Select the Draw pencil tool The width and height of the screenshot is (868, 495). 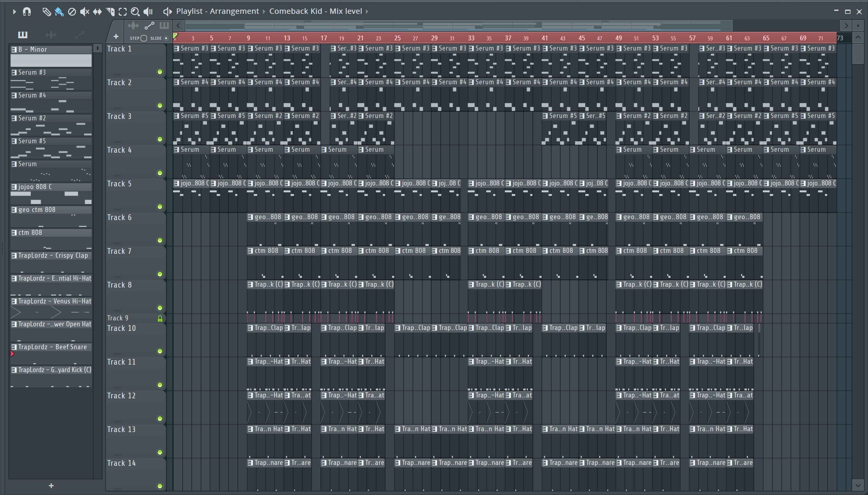(x=46, y=11)
